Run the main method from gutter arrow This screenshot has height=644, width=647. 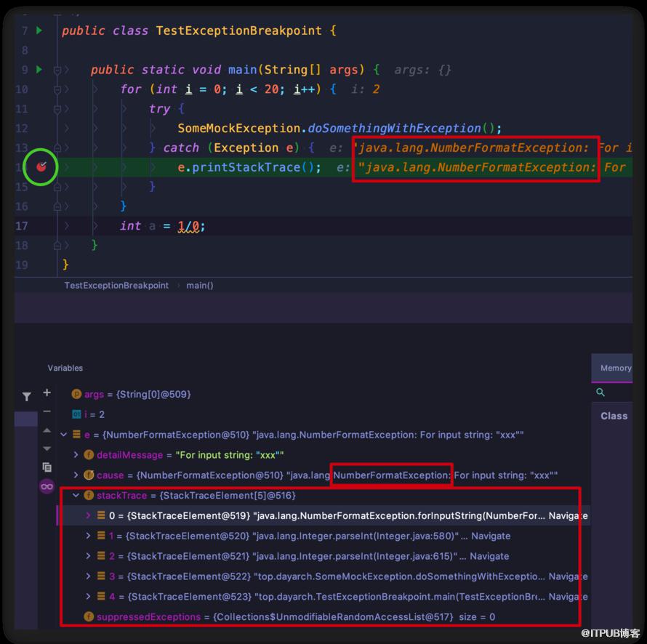39,69
